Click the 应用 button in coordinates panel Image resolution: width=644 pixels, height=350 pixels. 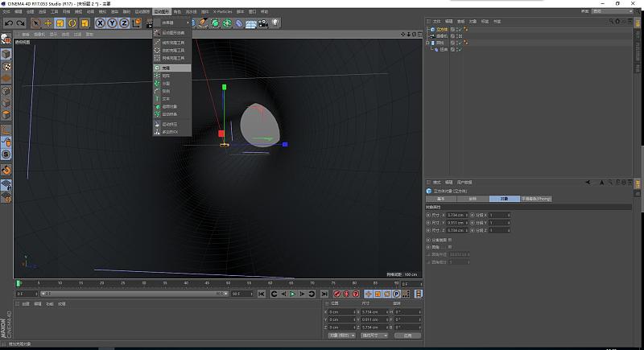coord(407,336)
